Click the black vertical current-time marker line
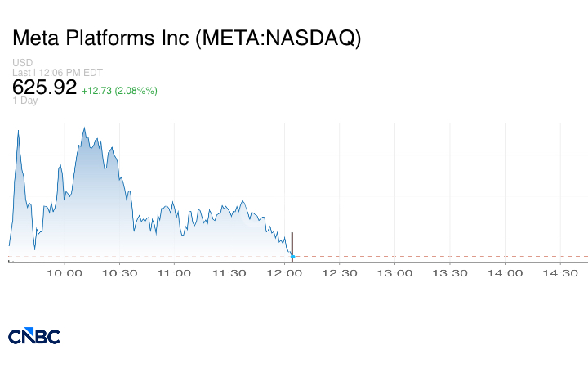Viewport: 588px width, 368px height. click(x=292, y=243)
